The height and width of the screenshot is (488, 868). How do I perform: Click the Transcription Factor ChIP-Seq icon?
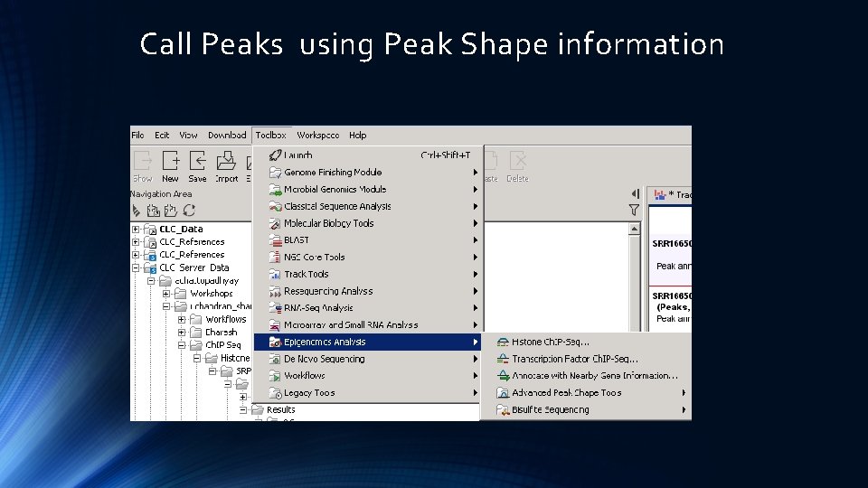tap(503, 359)
